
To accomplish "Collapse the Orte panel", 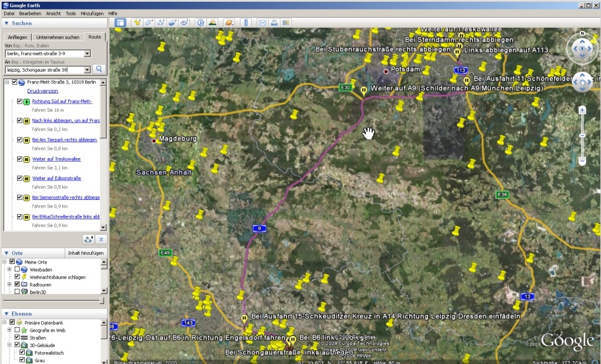I will point(6,253).
